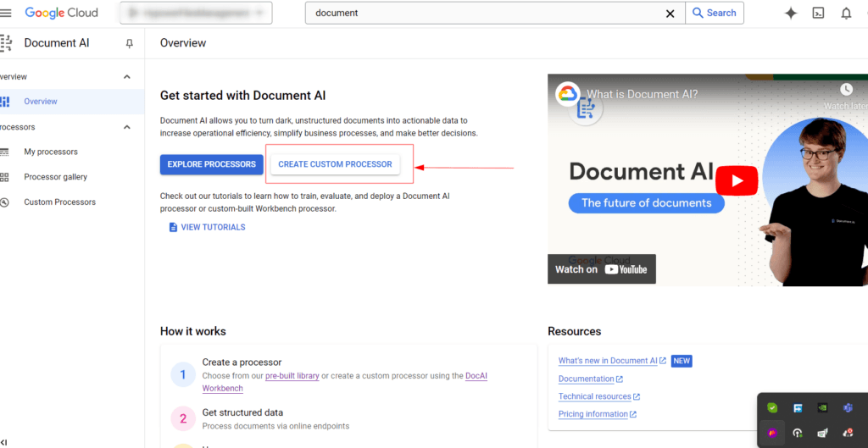Click EXPLORE PROCESSORS button

[211, 164]
